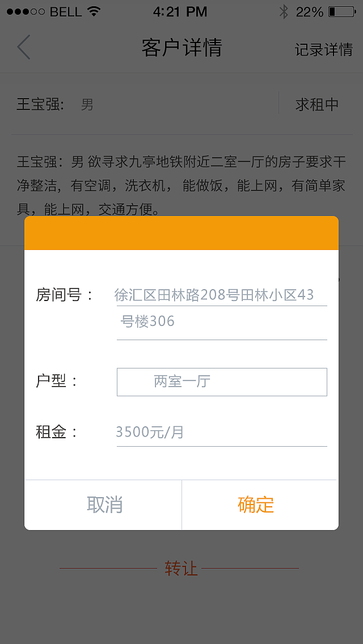Click the 户型 layout field showing 两室一厅
This screenshot has width=363, height=644.
pos(221,382)
